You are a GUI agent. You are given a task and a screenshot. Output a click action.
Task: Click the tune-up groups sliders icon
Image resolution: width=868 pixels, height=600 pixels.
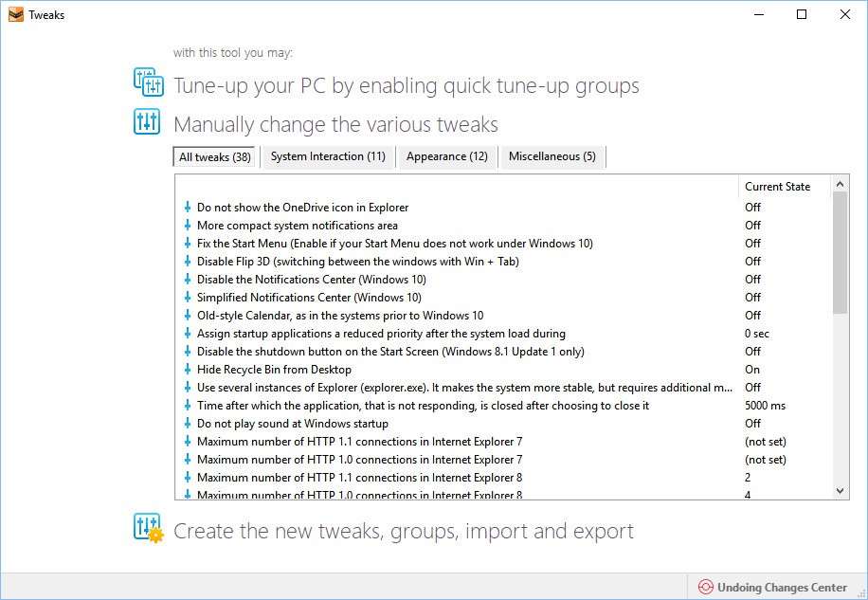point(149,83)
